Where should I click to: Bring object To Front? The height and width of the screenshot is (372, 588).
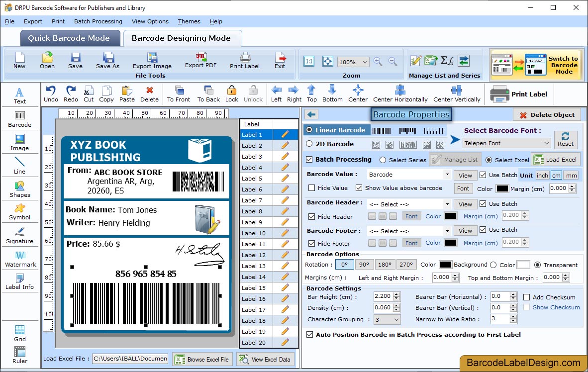pos(179,94)
